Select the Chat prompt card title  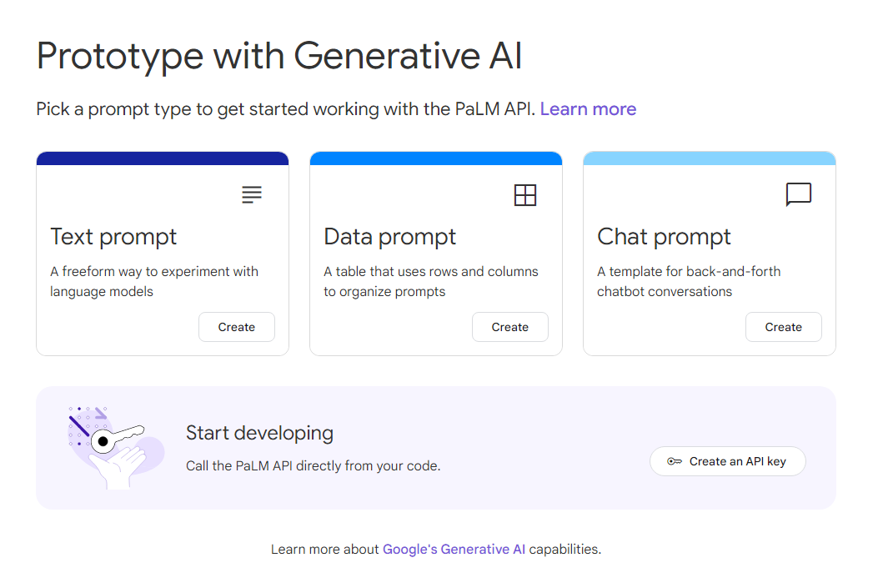click(x=664, y=237)
